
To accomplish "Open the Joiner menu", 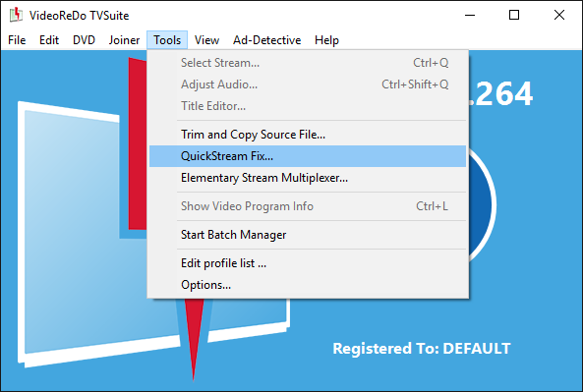I will pyautogui.click(x=124, y=40).
